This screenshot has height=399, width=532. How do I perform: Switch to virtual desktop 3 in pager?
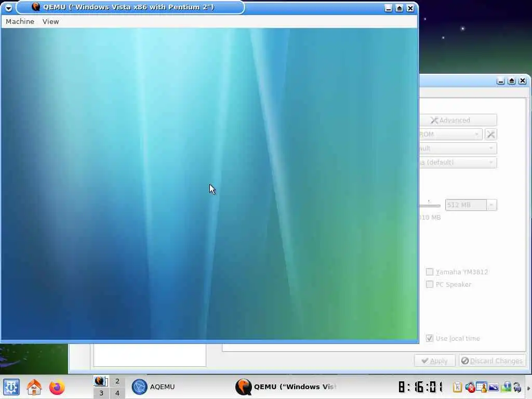pos(101,393)
